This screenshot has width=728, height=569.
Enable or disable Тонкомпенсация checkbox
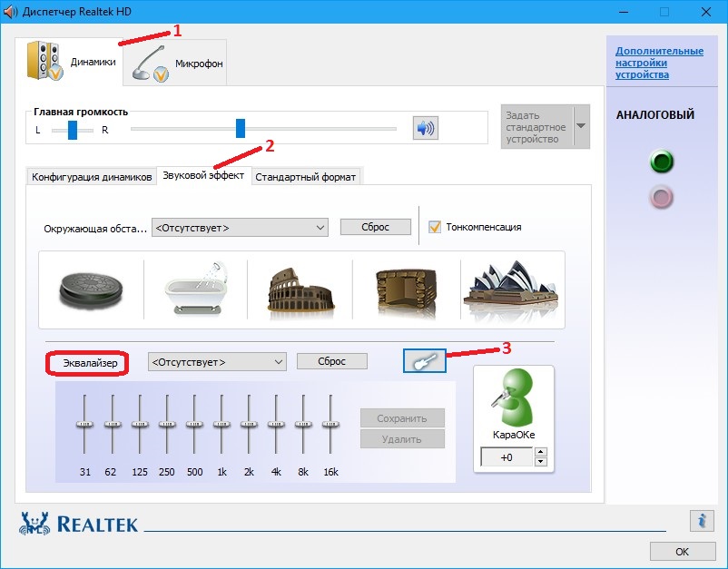tap(435, 227)
